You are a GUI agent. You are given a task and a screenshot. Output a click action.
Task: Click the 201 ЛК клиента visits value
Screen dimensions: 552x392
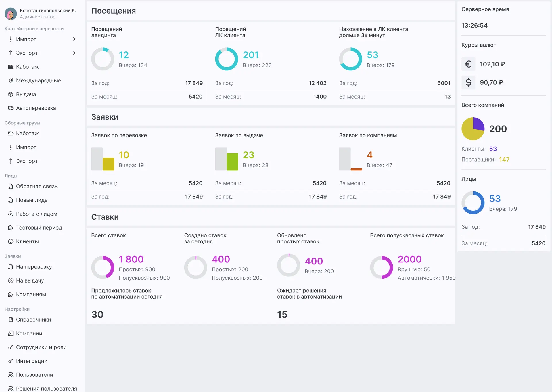point(251,55)
